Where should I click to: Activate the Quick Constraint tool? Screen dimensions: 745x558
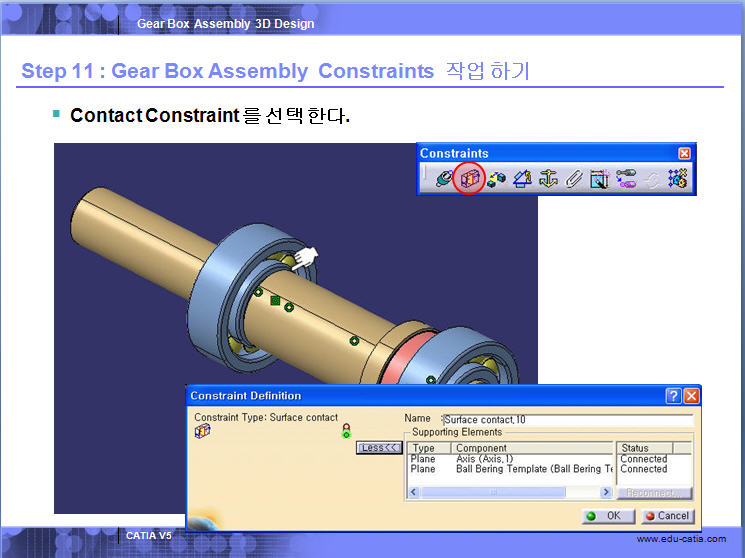tap(600, 180)
